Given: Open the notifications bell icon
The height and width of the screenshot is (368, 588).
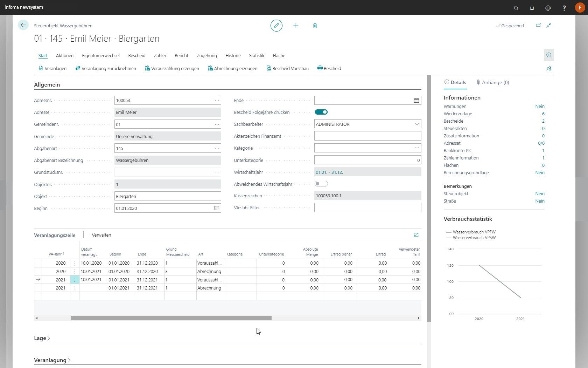Looking at the screenshot, I should point(532,8).
